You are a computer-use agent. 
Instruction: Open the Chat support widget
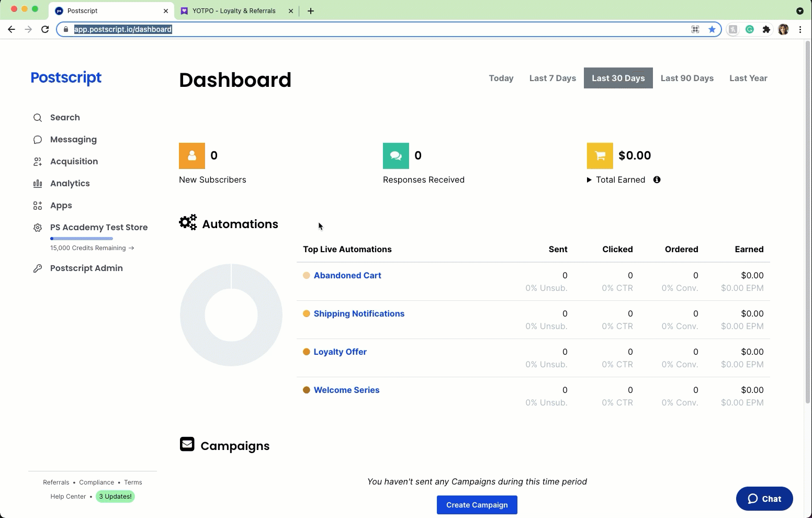[x=764, y=499]
